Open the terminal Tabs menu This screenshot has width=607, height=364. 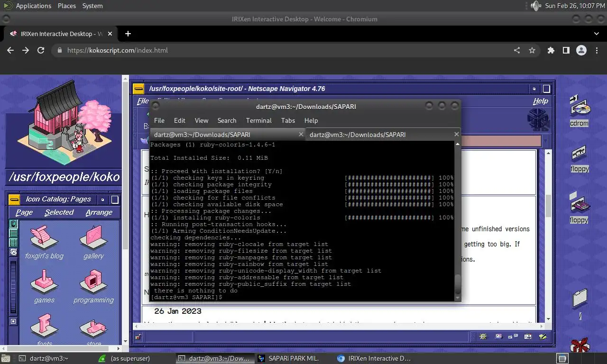pos(288,120)
